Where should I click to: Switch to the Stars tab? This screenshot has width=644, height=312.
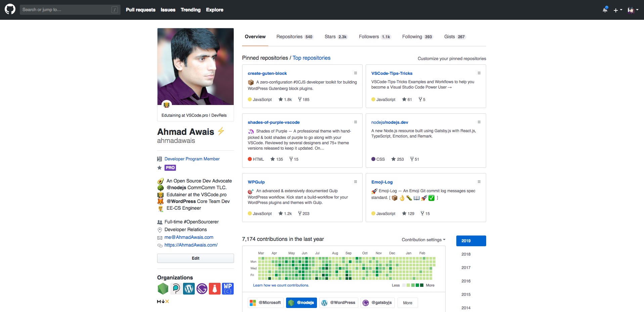coord(336,37)
